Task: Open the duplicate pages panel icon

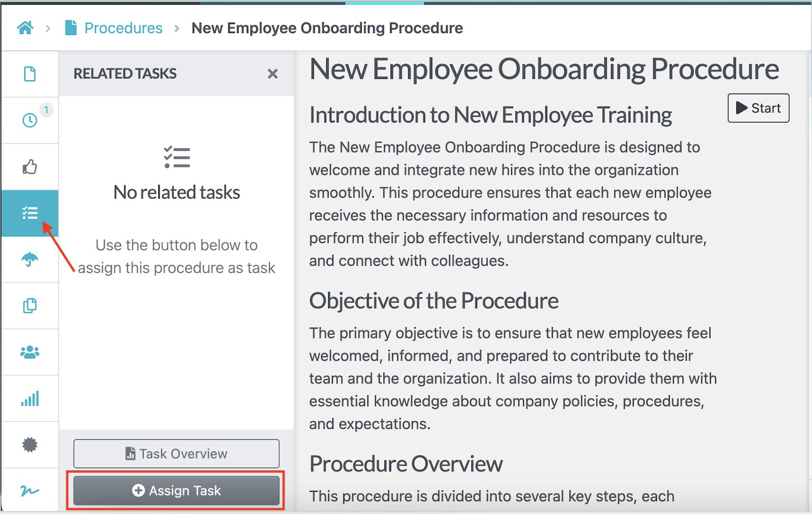Action: [x=29, y=305]
